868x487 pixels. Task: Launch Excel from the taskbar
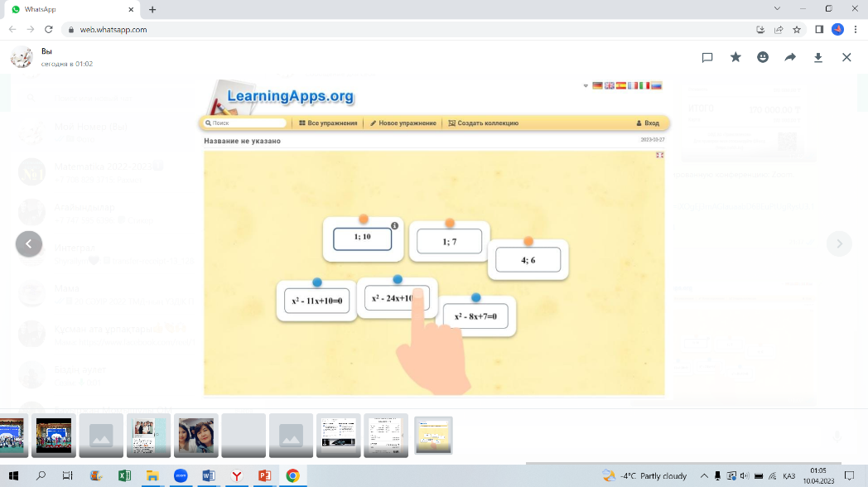124,476
